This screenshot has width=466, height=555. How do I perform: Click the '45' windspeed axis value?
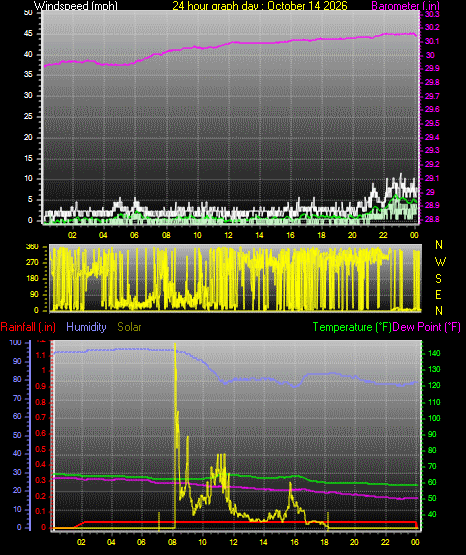click(x=28, y=34)
